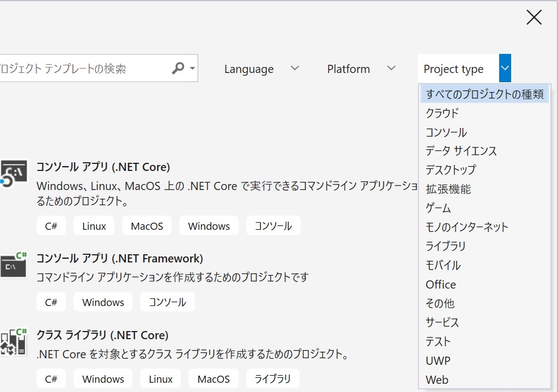Click the コンソール アプリ (.NET Framework) icon
Viewport: 558px width, 392px height.
14,265
